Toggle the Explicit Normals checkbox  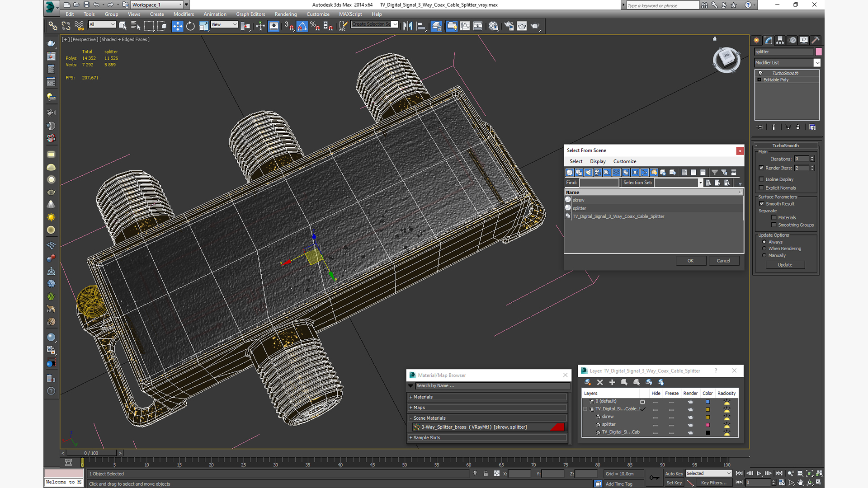point(761,188)
